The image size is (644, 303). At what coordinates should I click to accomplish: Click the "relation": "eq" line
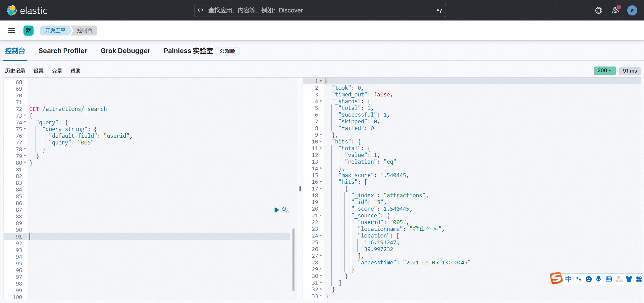[371, 162]
